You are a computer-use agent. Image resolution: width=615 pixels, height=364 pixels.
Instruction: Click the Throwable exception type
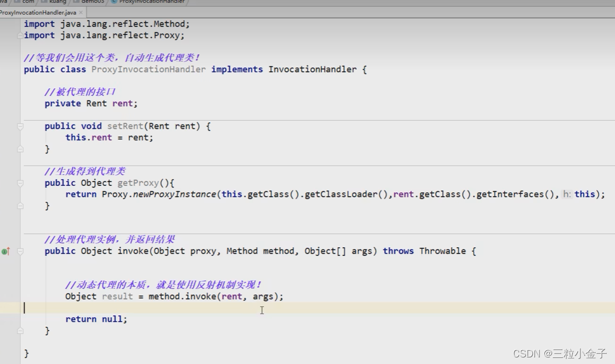[x=442, y=251]
